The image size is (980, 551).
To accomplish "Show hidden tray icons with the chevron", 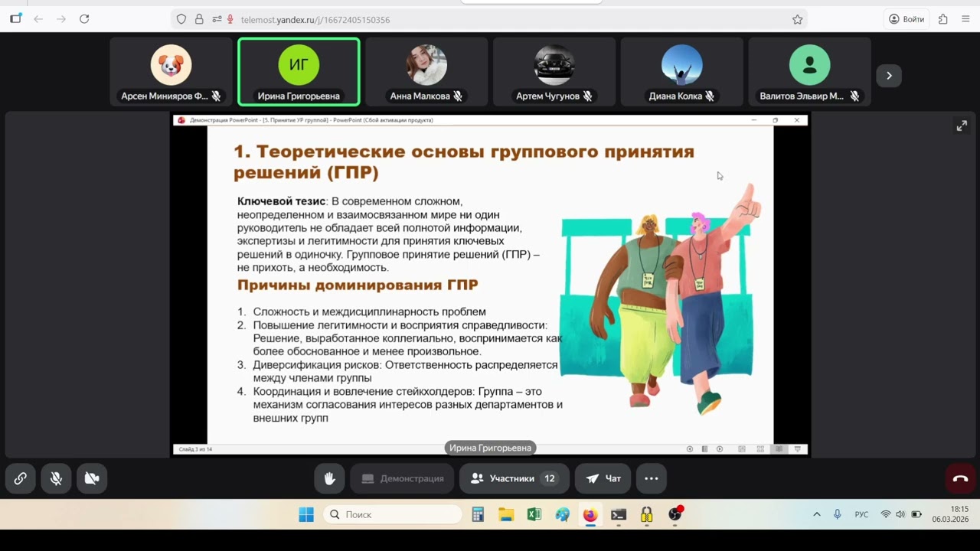I will pos(817,514).
